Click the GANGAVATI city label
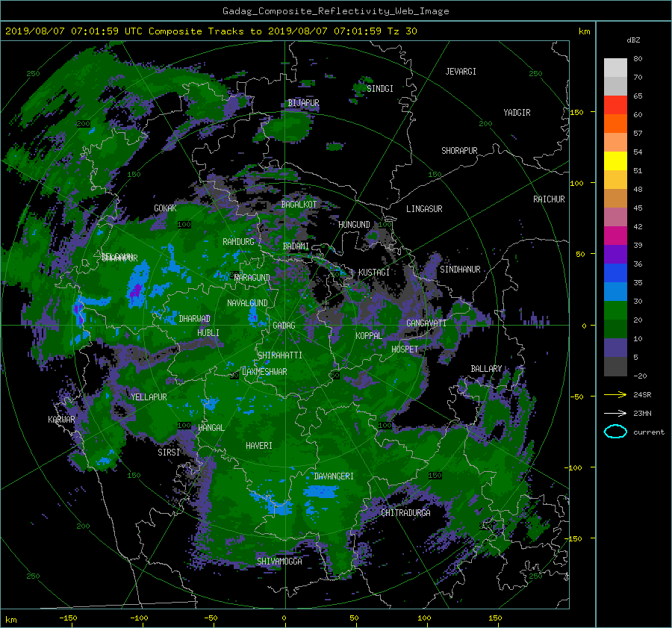 click(426, 323)
